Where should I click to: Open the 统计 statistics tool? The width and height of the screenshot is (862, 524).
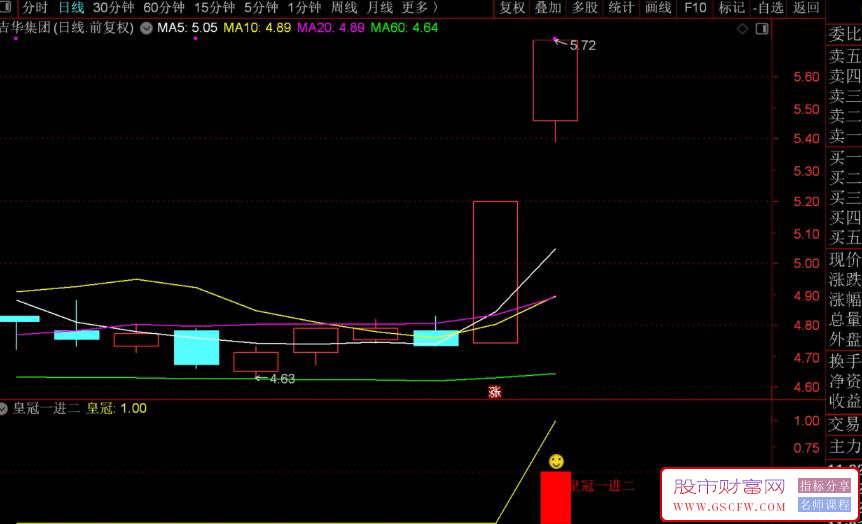coord(621,8)
